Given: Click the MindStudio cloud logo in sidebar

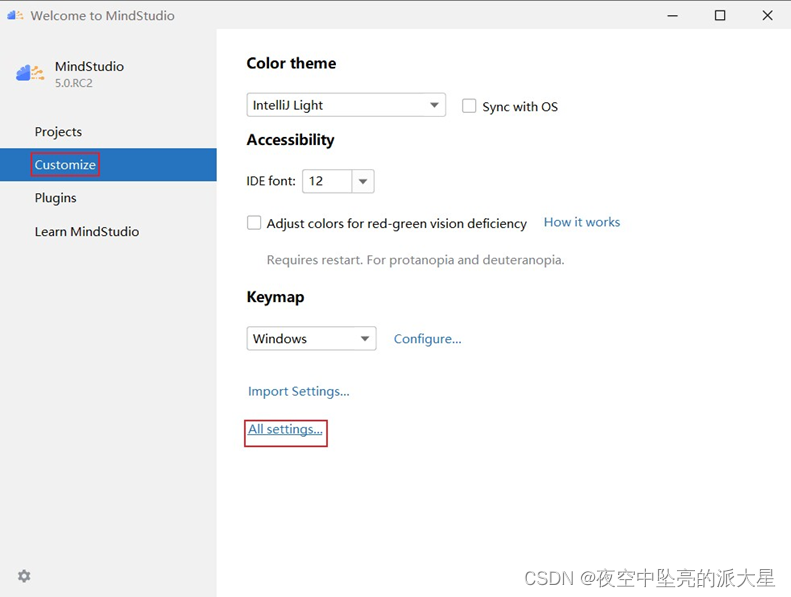Looking at the screenshot, I should pos(30,73).
